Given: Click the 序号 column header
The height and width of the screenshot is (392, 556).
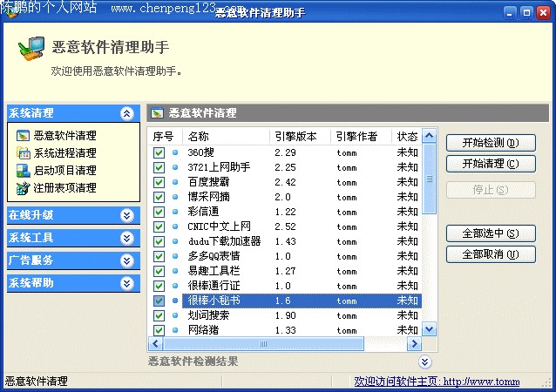Looking at the screenshot, I should [166, 137].
